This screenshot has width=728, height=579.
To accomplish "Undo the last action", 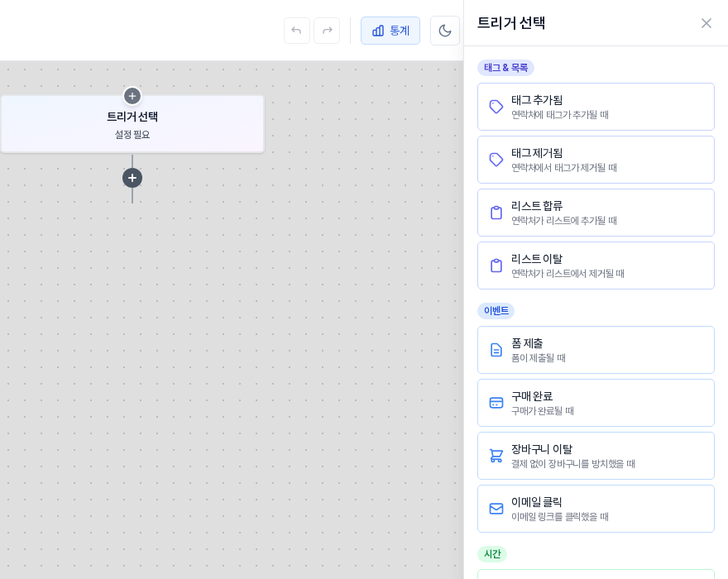I will [297, 31].
